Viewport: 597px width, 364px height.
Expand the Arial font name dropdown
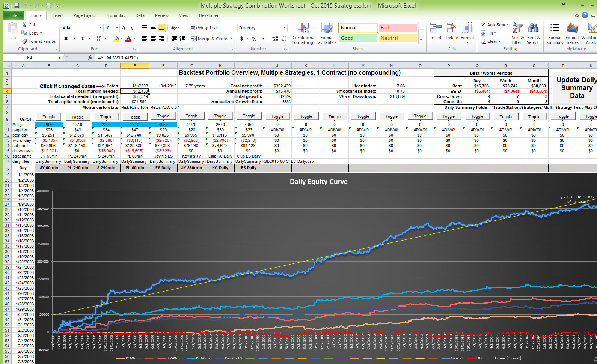click(101, 28)
